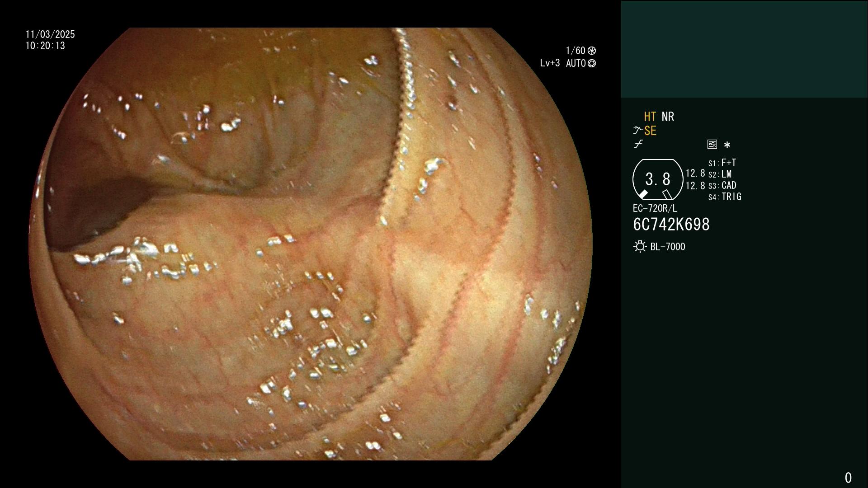Click the time 10:20:13
The height and width of the screenshot is (488, 868).
[x=45, y=46]
